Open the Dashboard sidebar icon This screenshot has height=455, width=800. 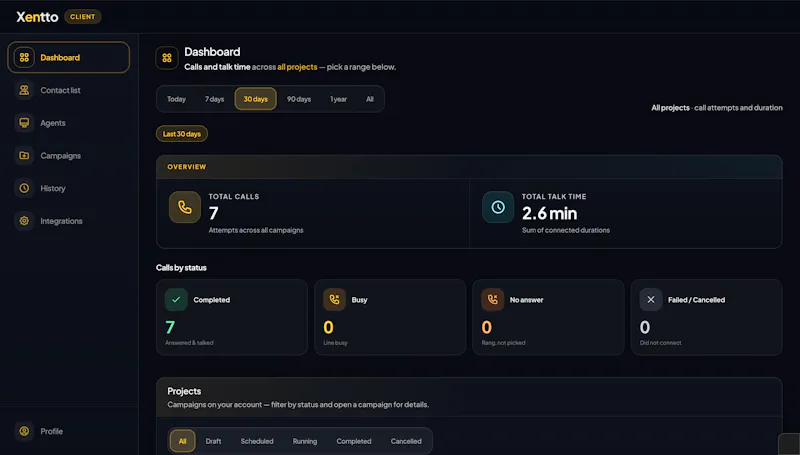point(24,58)
